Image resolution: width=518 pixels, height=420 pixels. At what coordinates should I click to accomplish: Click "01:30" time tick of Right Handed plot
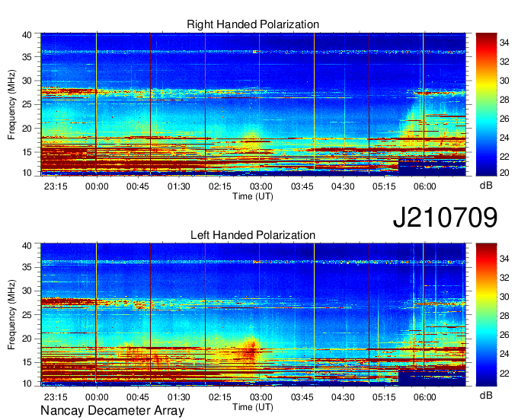tap(179, 186)
